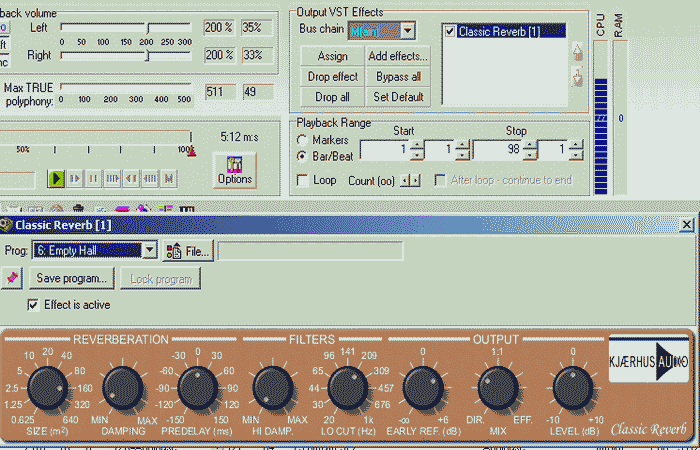Viewport: 700px width, 450px height.
Task: Move effect down with the hand-down icon
Action: 577,76
